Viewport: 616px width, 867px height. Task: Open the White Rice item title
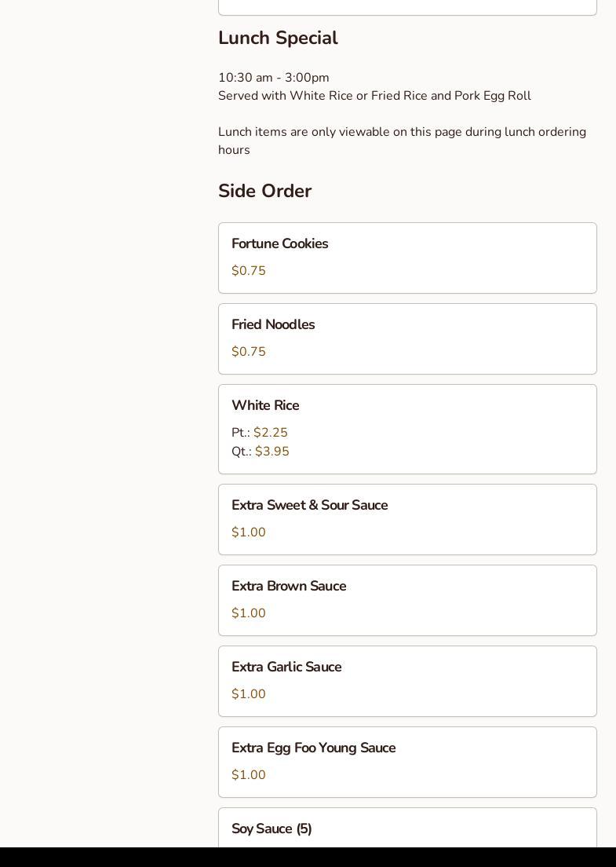pos(265,406)
